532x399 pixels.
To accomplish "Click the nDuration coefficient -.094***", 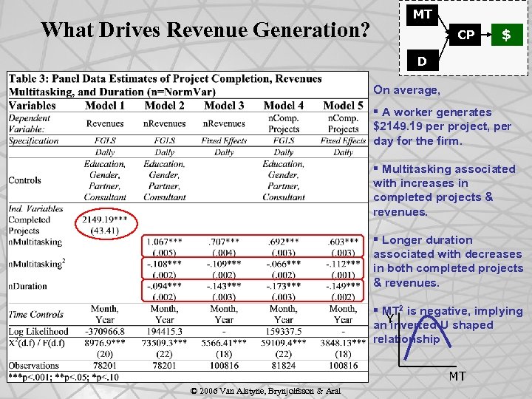I will [165, 286].
